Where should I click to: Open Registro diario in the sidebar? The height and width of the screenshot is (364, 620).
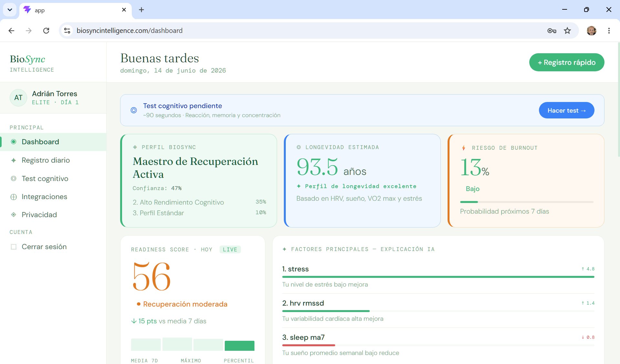point(53,160)
